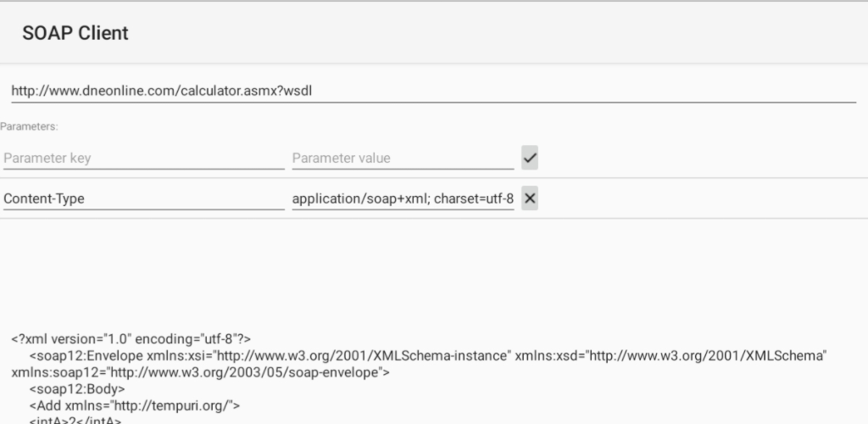The width and height of the screenshot is (868, 424).
Task: Click the empty Parameter key field
Action: pos(143,158)
